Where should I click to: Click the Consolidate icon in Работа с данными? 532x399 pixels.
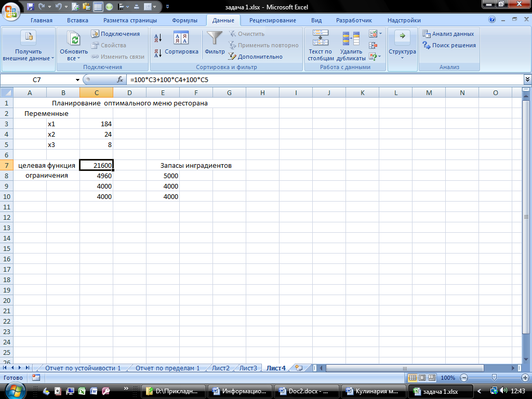tap(373, 45)
